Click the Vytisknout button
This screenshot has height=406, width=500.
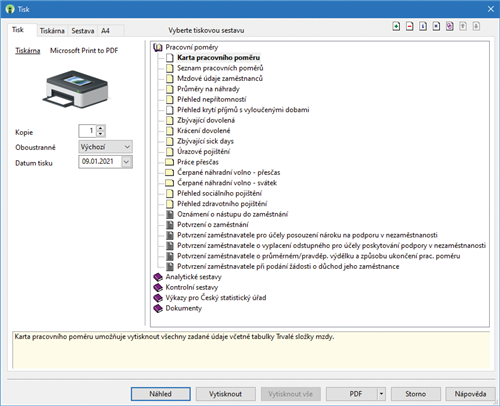tap(226, 394)
